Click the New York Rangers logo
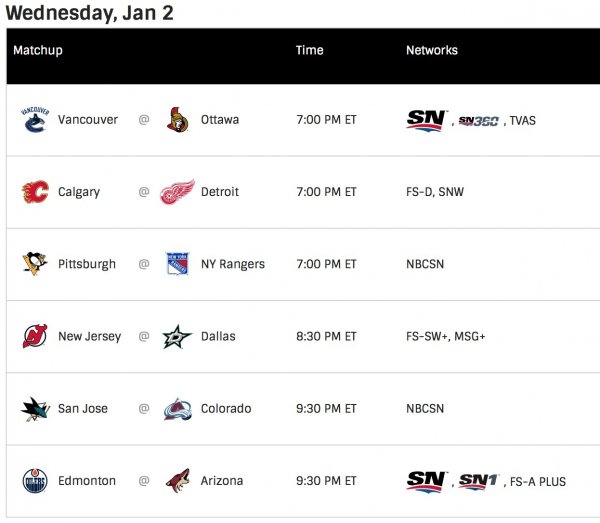 (x=177, y=264)
